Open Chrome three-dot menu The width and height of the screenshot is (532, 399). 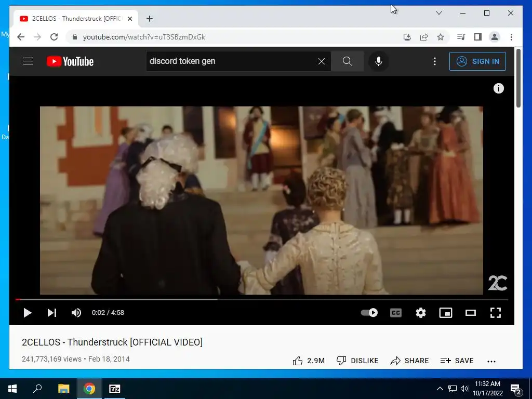511,37
